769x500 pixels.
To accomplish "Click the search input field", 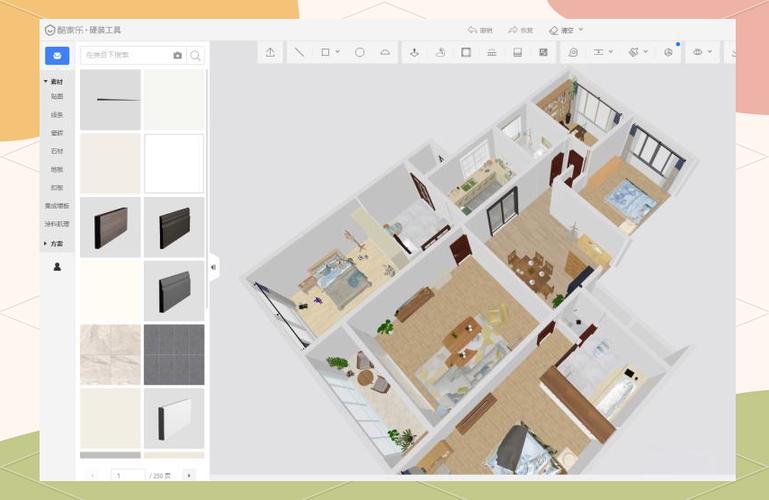I will point(126,55).
